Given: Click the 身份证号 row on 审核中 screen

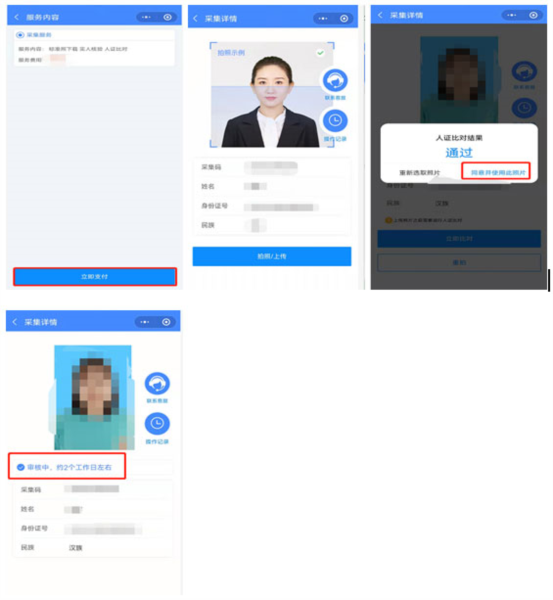Looking at the screenshot, I should [93, 529].
